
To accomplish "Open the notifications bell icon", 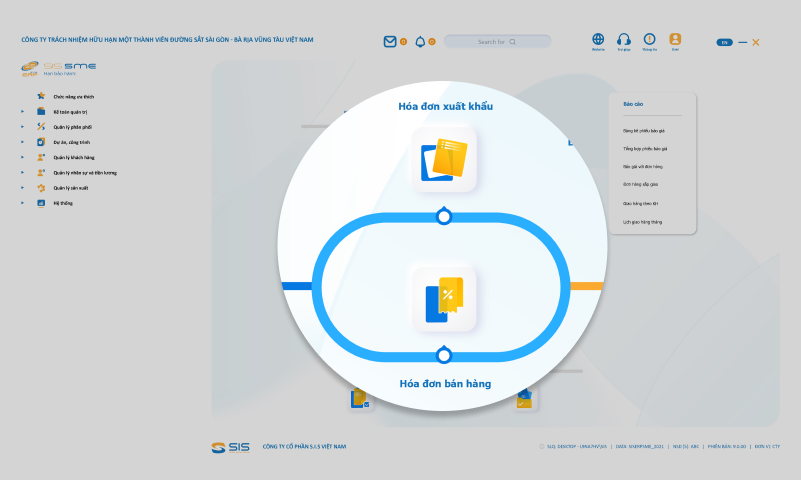I will [420, 41].
